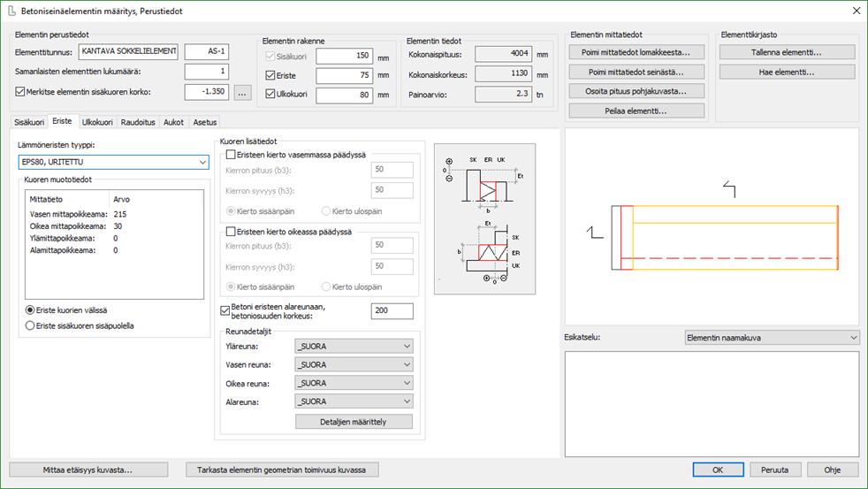Click the Detaljien määrittely button
The width and height of the screenshot is (868, 489).
[x=354, y=422]
